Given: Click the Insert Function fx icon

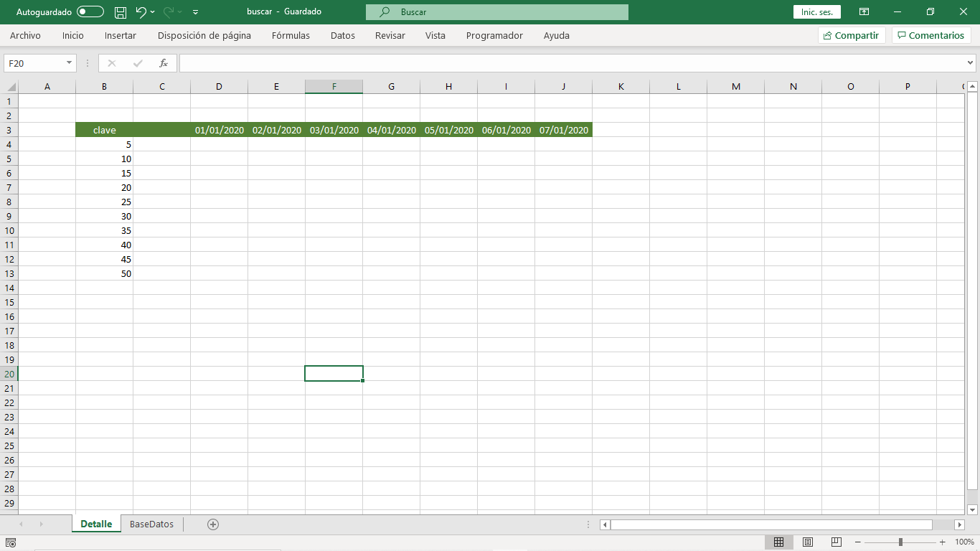Looking at the screenshot, I should (x=164, y=63).
